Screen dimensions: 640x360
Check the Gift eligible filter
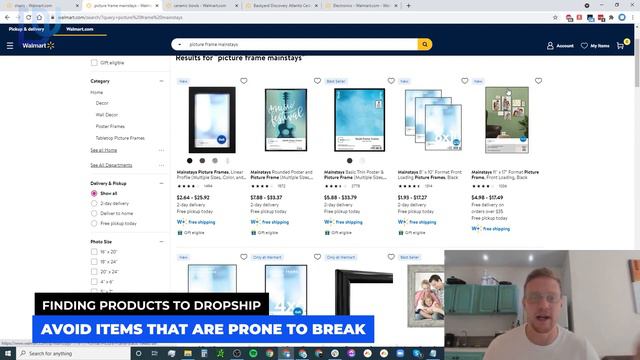click(x=94, y=63)
